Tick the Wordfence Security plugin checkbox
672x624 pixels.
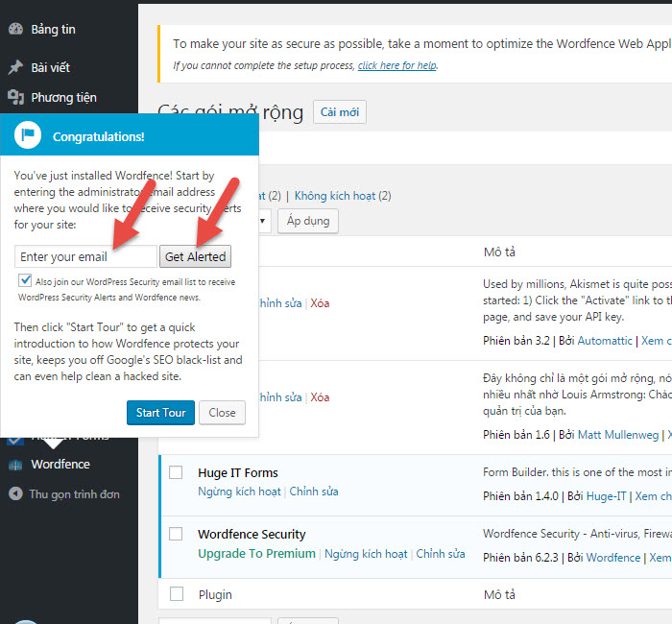176,534
